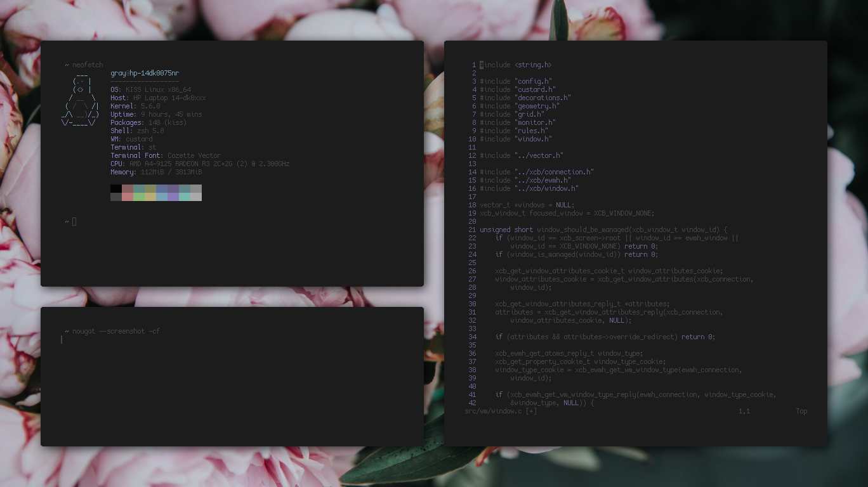This screenshot has width=868, height=487.
Task: Click '#include "geometry.h"' on line 6
Action: [x=520, y=106]
